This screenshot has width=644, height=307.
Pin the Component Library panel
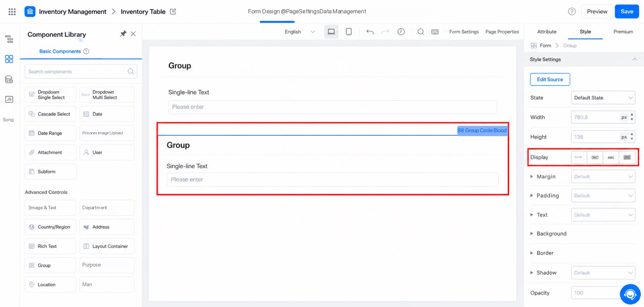point(123,34)
